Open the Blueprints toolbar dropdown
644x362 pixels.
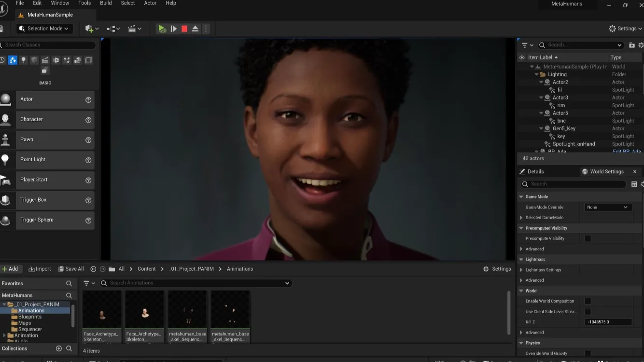point(113,29)
